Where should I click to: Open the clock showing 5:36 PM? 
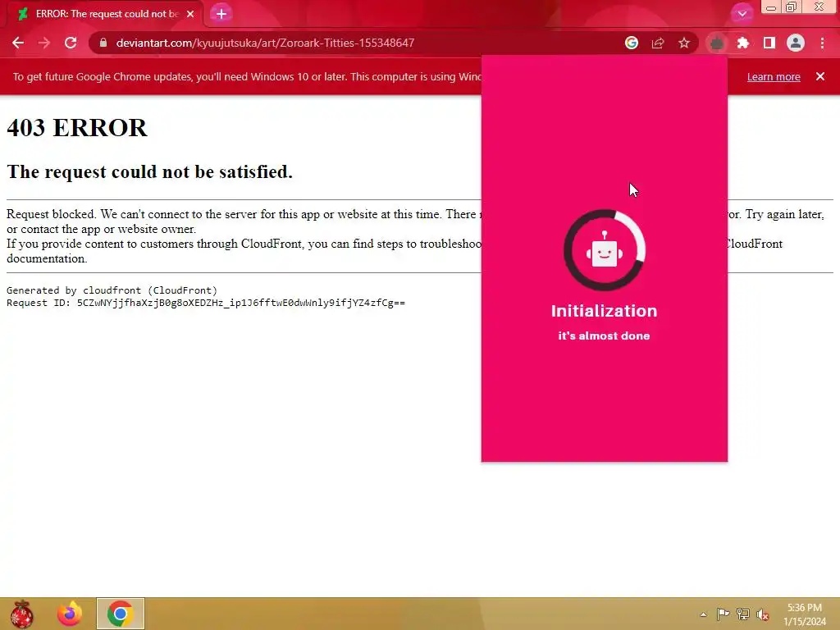804,614
